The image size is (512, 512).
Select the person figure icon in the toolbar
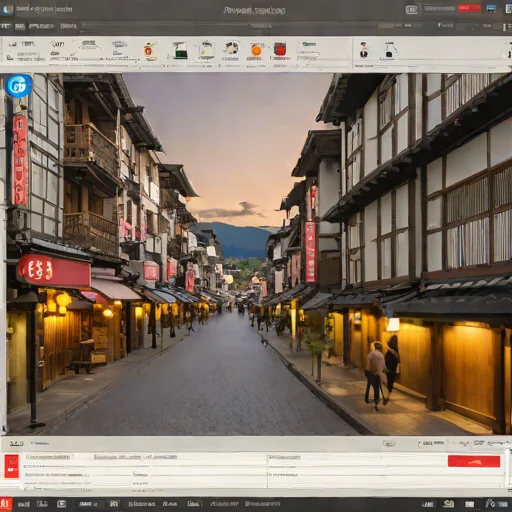364,50
